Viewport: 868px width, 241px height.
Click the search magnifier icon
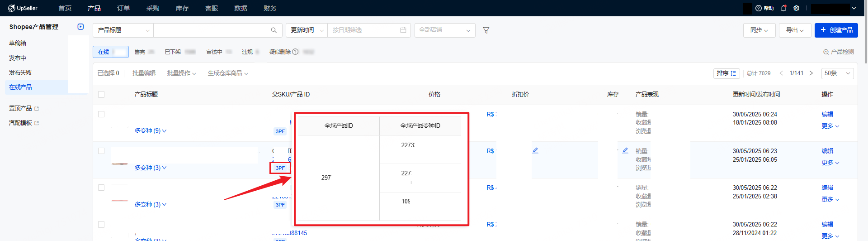click(x=274, y=30)
